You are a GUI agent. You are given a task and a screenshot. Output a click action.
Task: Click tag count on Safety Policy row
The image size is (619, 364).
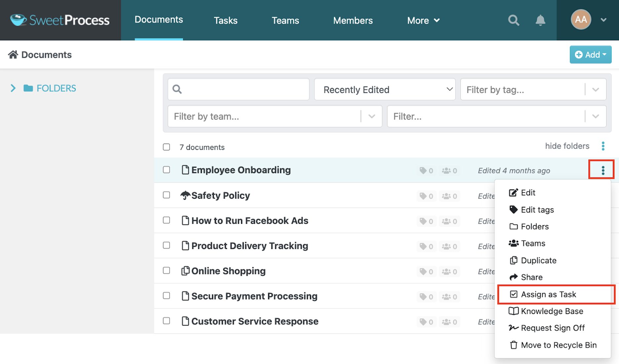click(x=426, y=196)
